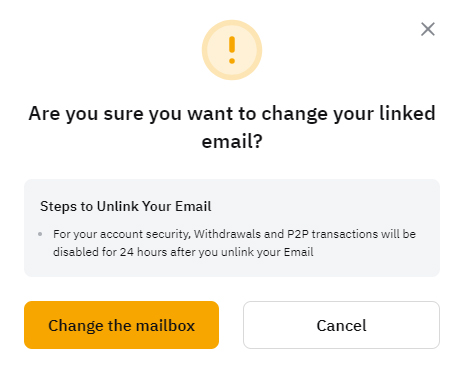The width and height of the screenshot is (459, 367).
Task: Click the text disabled for 24 hours
Action: [x=110, y=252]
